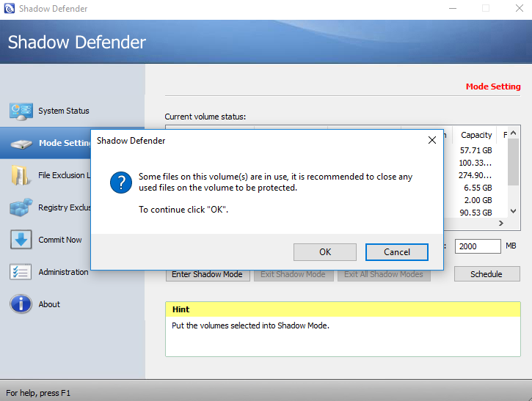Viewport: 532px width, 401px height.
Task: Open the Administration checklist icon
Action: pos(21,272)
